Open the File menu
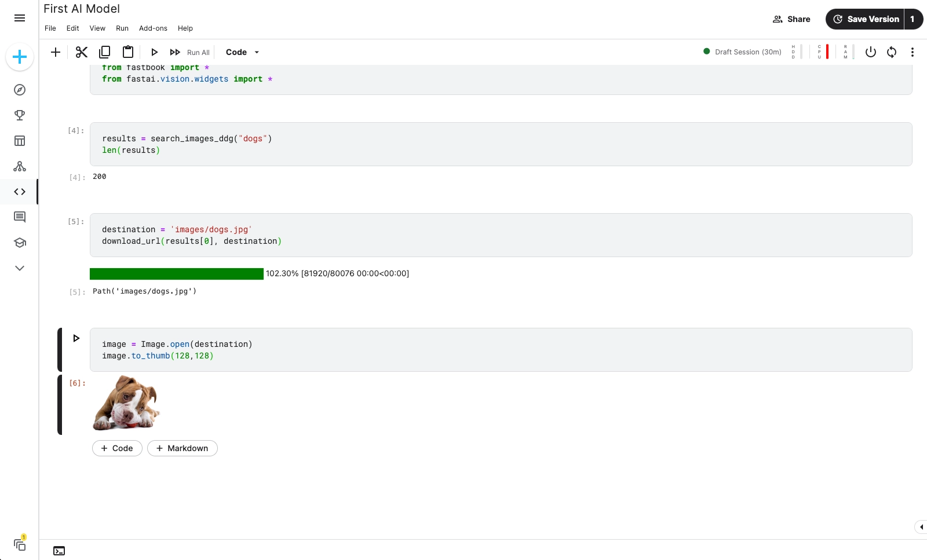This screenshot has height=560, width=927. (50, 28)
